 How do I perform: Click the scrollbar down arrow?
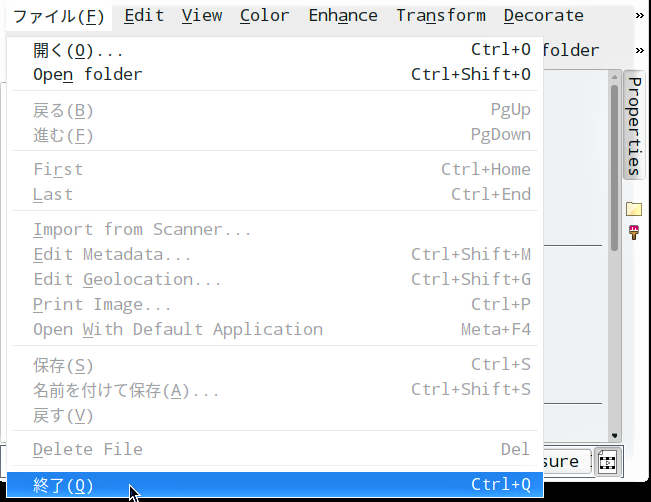click(x=614, y=436)
